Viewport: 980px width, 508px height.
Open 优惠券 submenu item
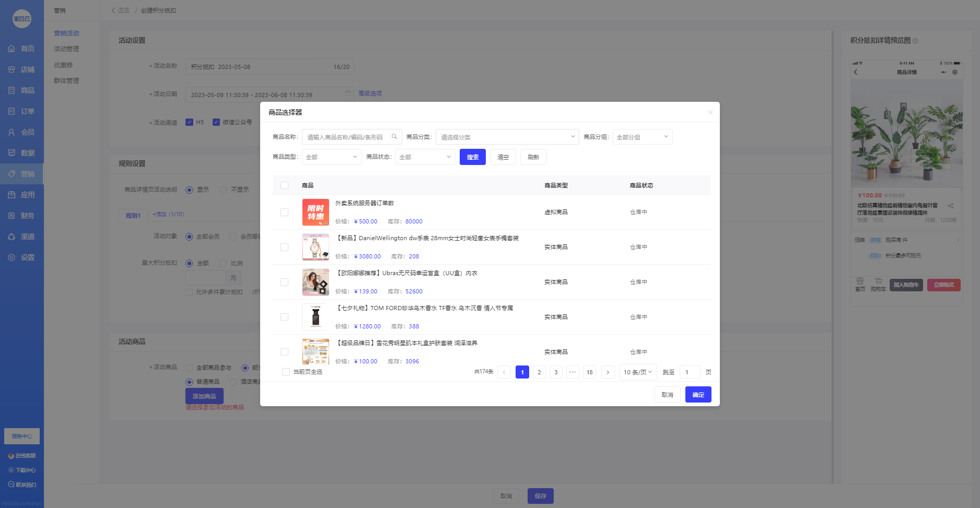point(63,65)
